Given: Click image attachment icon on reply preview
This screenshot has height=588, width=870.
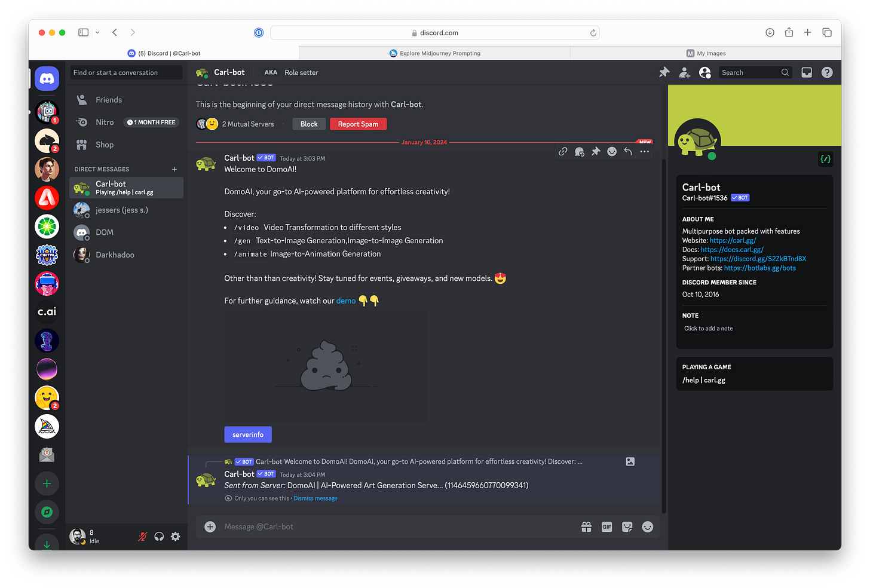Looking at the screenshot, I should pyautogui.click(x=630, y=461).
